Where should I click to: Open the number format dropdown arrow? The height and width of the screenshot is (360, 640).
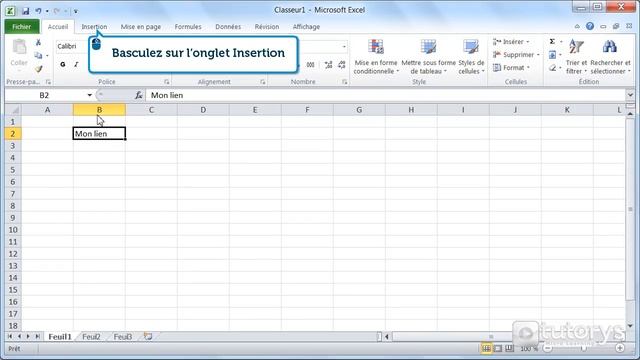344,47
